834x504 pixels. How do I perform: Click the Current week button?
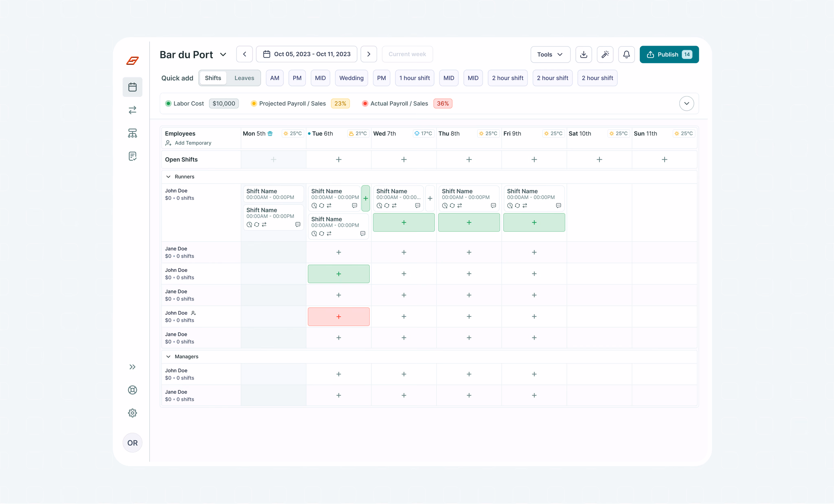click(x=407, y=54)
